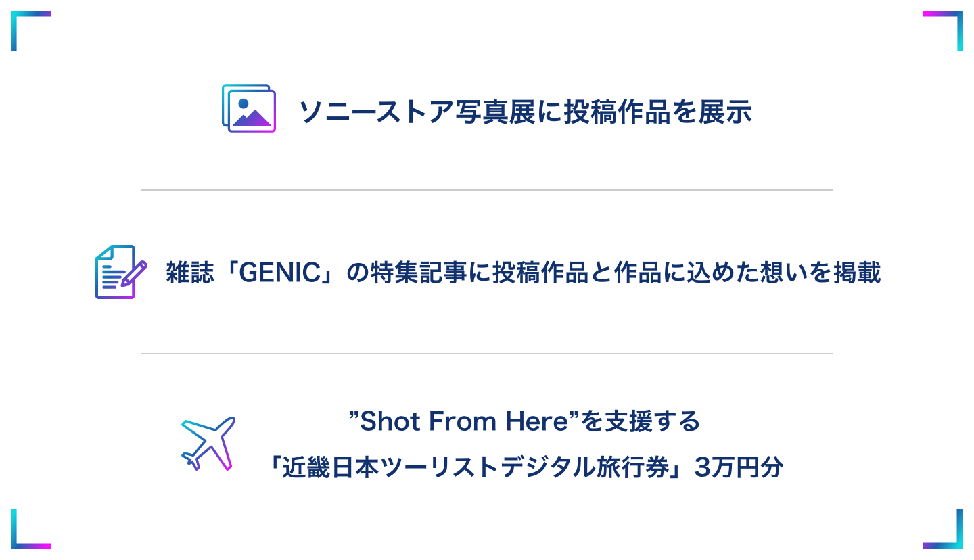Click the ”Shot From Here”を支援する line
Viewport: 974px width, 560px height.
click(x=524, y=422)
